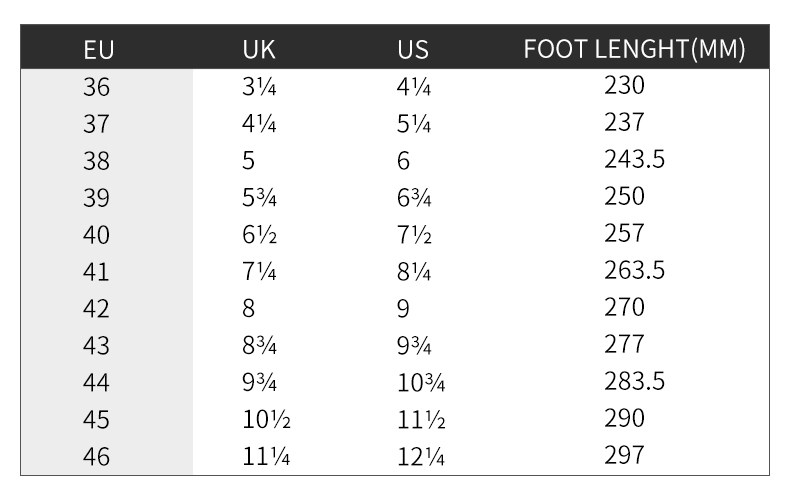Click foot length 297 value
Image resolution: width=790 pixels, height=500 pixels.
coord(624,455)
